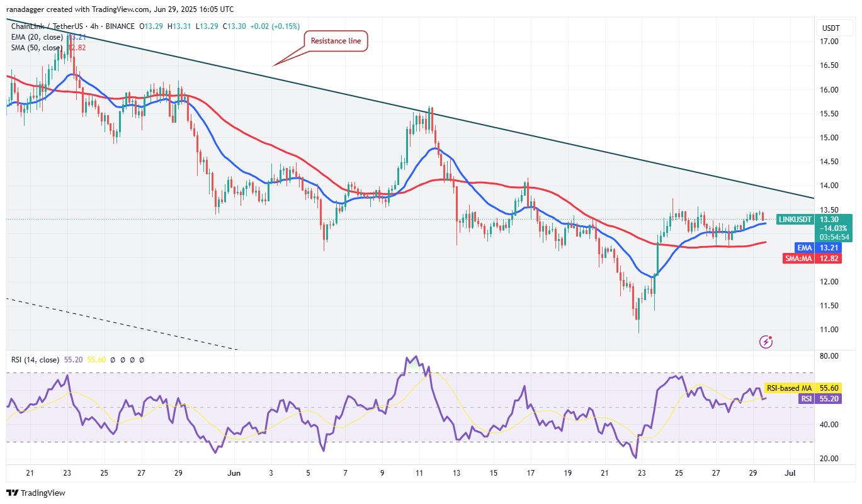Click the Jun label on time axis
The image size is (862, 504).
click(234, 472)
